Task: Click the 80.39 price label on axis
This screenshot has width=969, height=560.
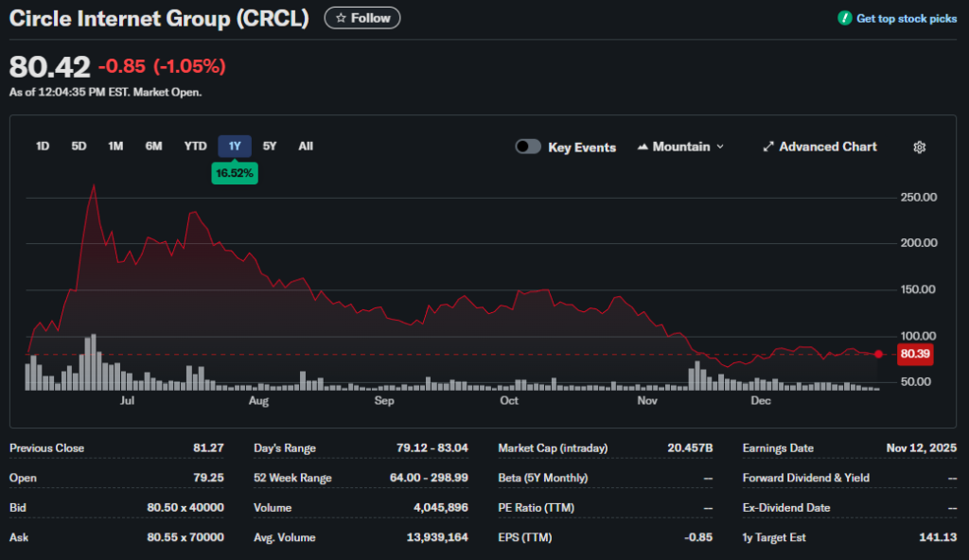Action: 915,355
